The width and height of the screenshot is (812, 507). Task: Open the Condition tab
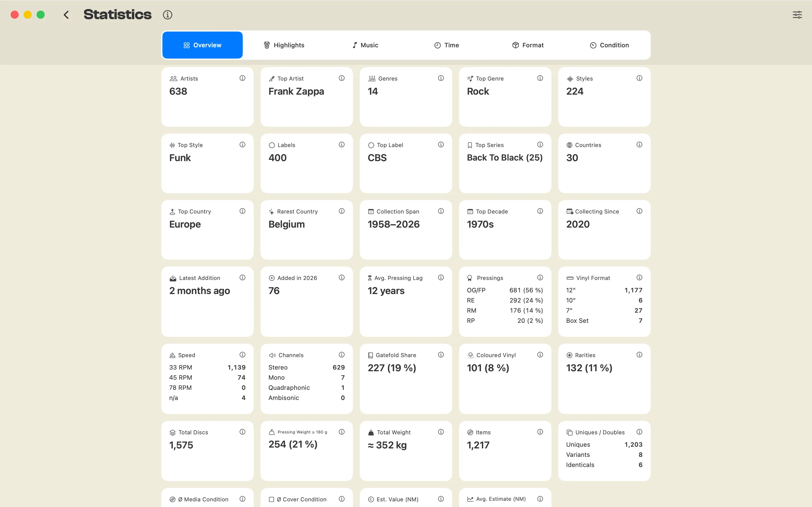609,45
